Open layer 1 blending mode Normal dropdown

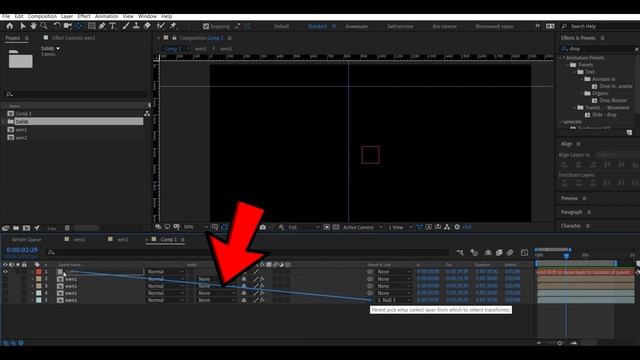tap(165, 272)
